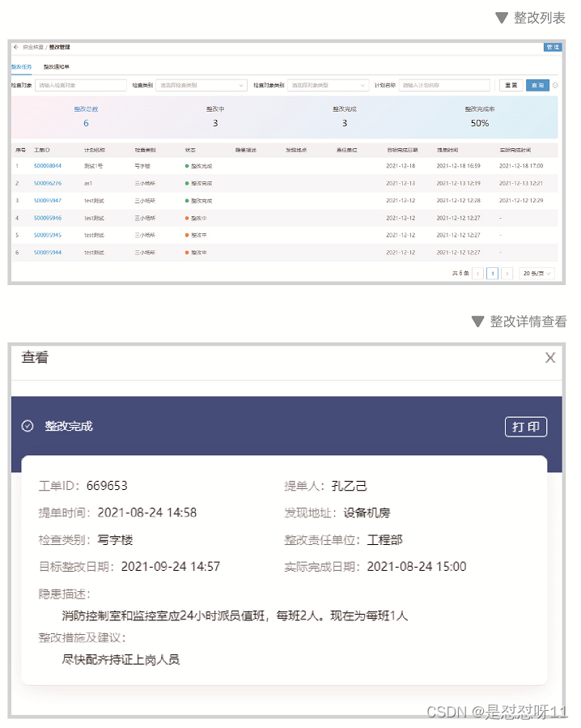Open the 检查类别 dropdown

201,85
